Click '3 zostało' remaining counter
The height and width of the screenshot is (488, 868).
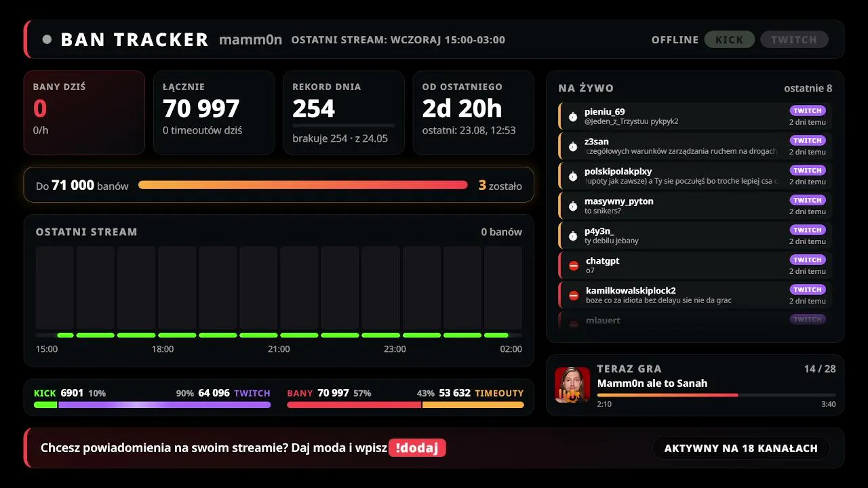tap(500, 185)
